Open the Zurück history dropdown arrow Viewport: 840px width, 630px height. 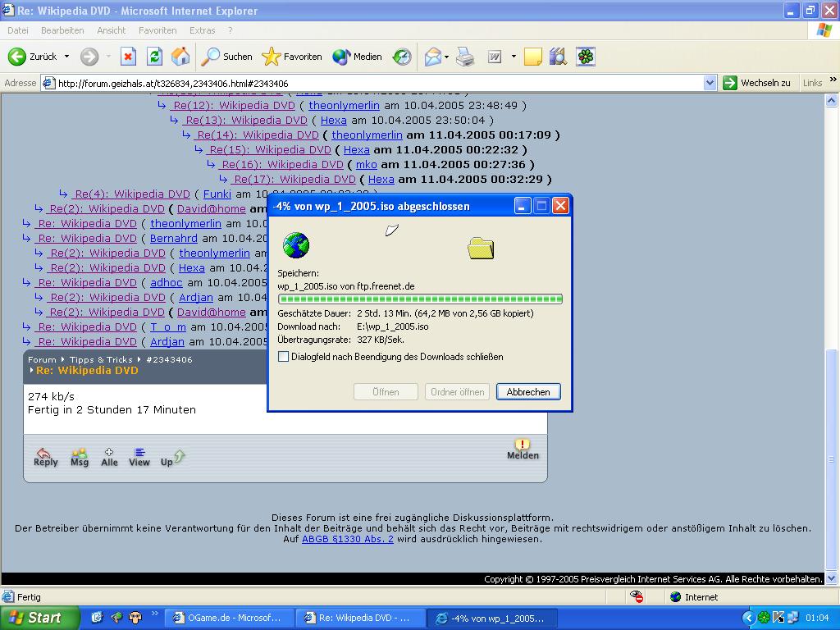[x=67, y=57]
